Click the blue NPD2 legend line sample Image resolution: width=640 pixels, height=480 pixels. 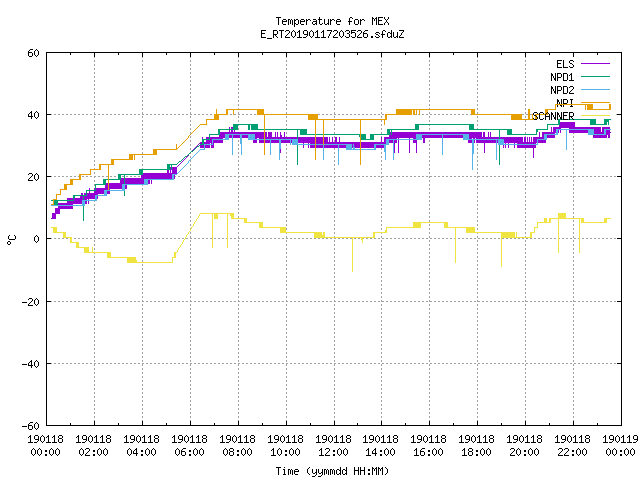pyautogui.click(x=596, y=90)
